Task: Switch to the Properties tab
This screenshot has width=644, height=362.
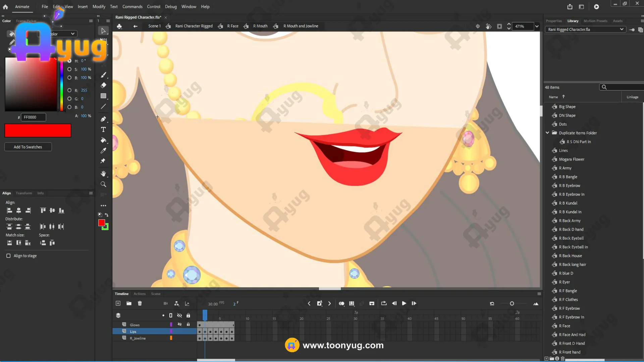Action: [x=554, y=21]
